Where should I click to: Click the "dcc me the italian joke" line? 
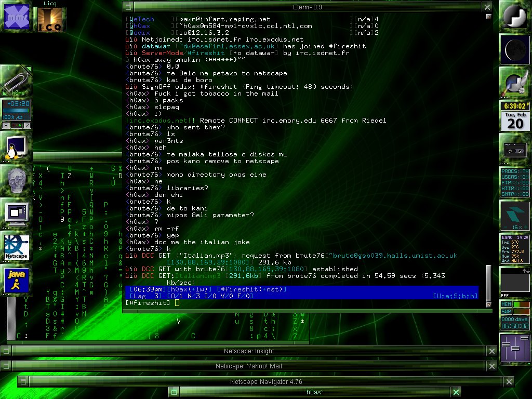point(188,242)
